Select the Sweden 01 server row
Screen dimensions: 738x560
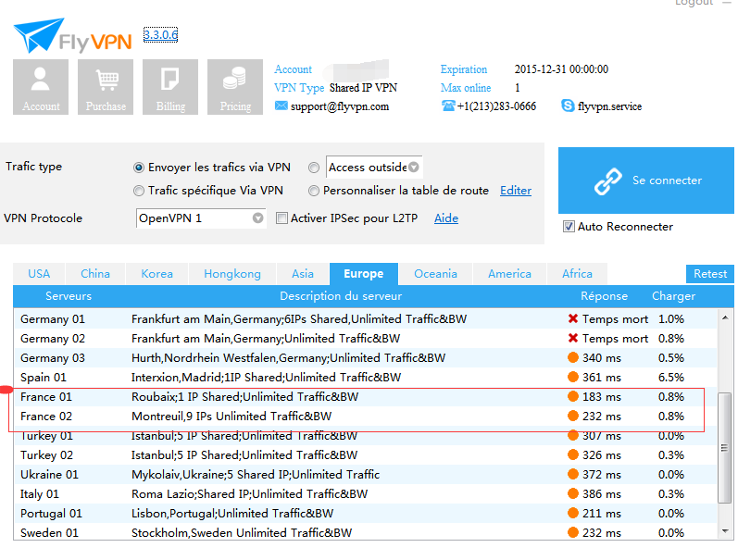pos(365,533)
